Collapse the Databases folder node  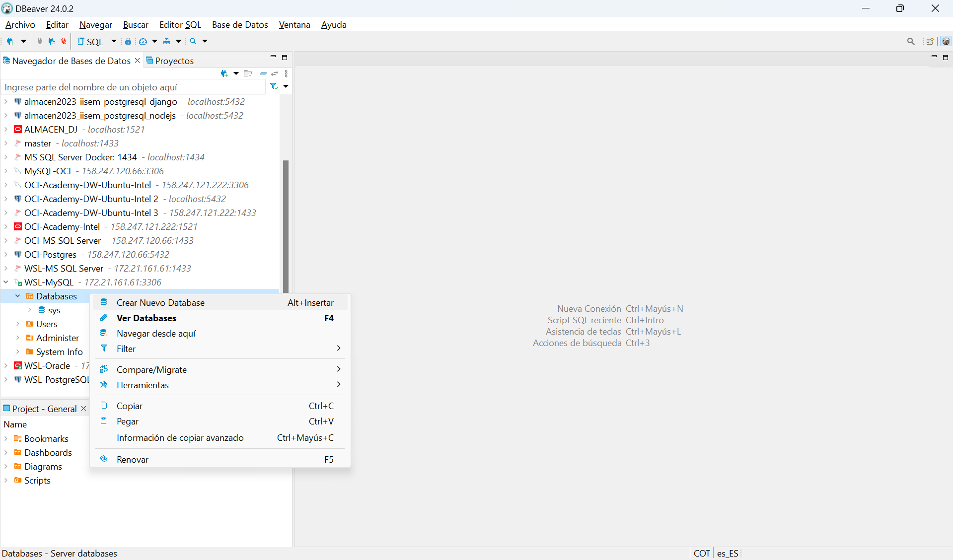18,296
